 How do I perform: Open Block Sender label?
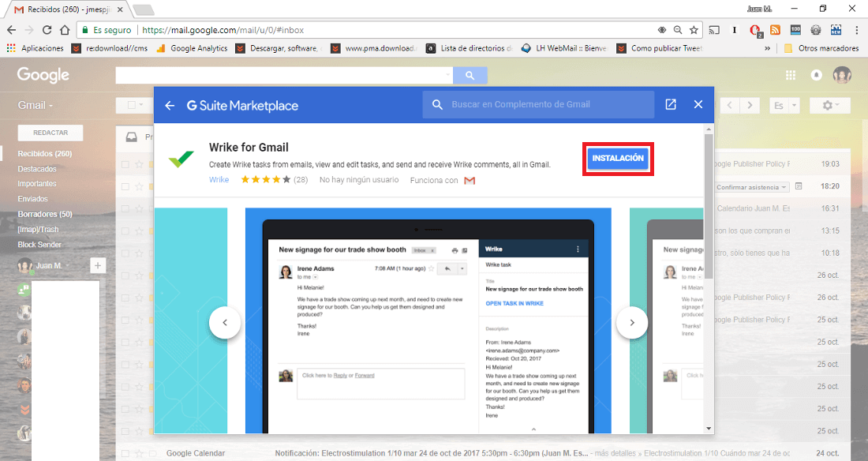click(x=39, y=245)
